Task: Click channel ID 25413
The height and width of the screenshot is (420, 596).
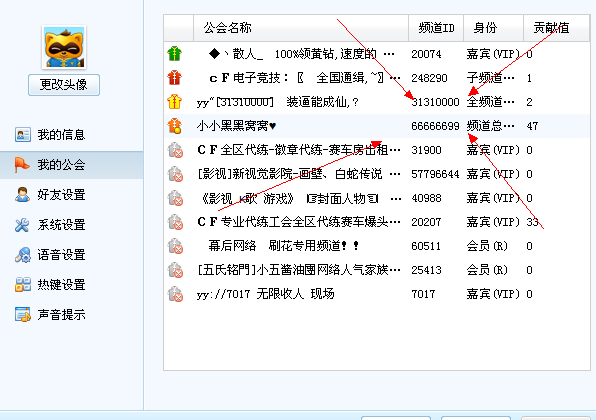Action: coord(426,270)
